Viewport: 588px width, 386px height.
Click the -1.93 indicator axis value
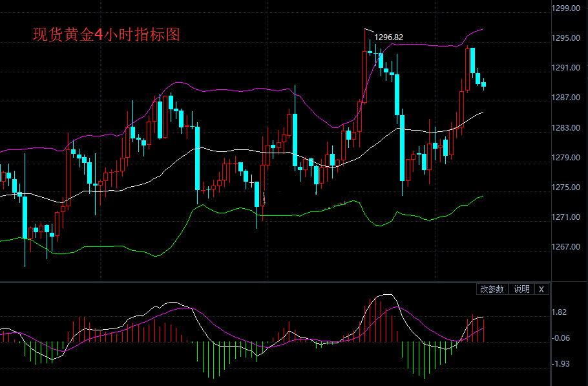pyautogui.click(x=561, y=363)
